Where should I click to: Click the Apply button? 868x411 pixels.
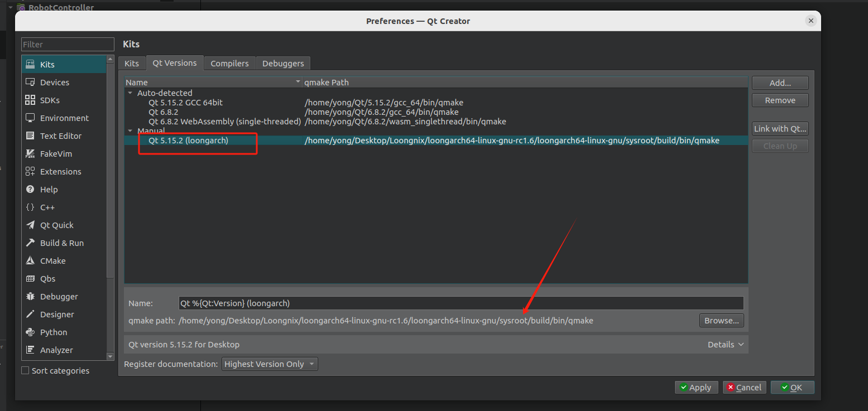(696, 388)
